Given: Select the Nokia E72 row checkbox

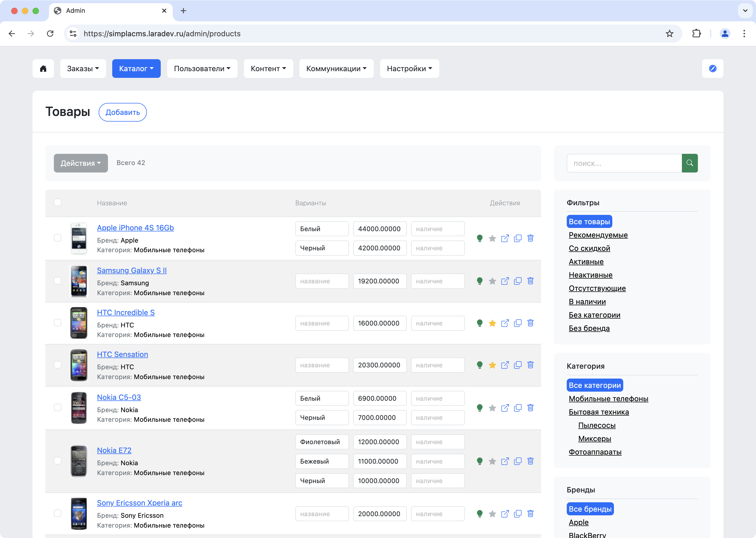Looking at the screenshot, I should [58, 461].
